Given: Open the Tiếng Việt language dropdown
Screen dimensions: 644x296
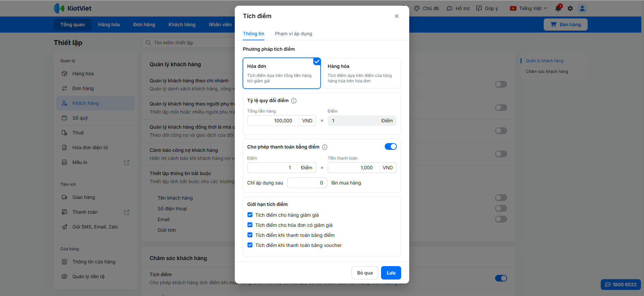Looking at the screenshot, I should point(528,8).
